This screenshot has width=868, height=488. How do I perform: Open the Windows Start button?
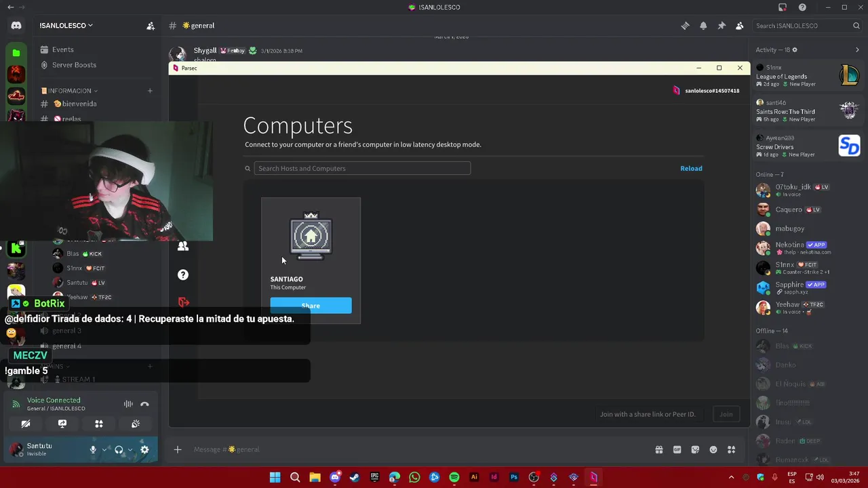275,477
